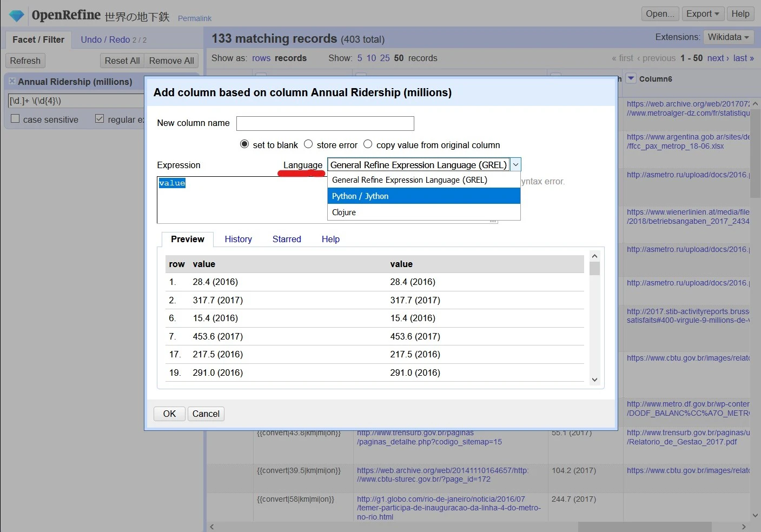The height and width of the screenshot is (532, 761).
Task: Open the Column6 column dropdown arrow
Action: [x=631, y=78]
